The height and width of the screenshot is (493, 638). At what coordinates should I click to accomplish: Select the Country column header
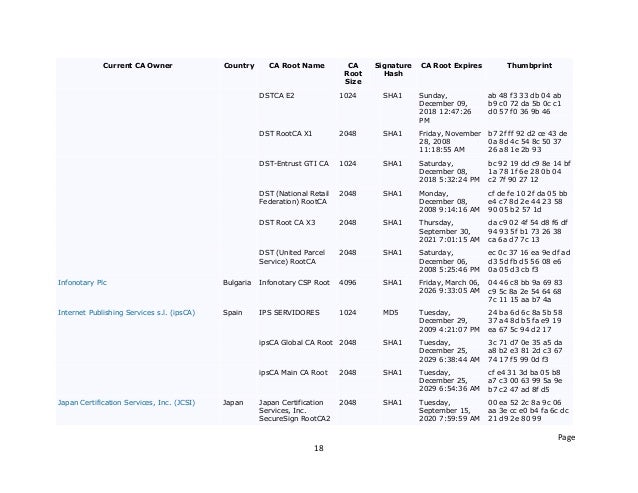pos(239,65)
